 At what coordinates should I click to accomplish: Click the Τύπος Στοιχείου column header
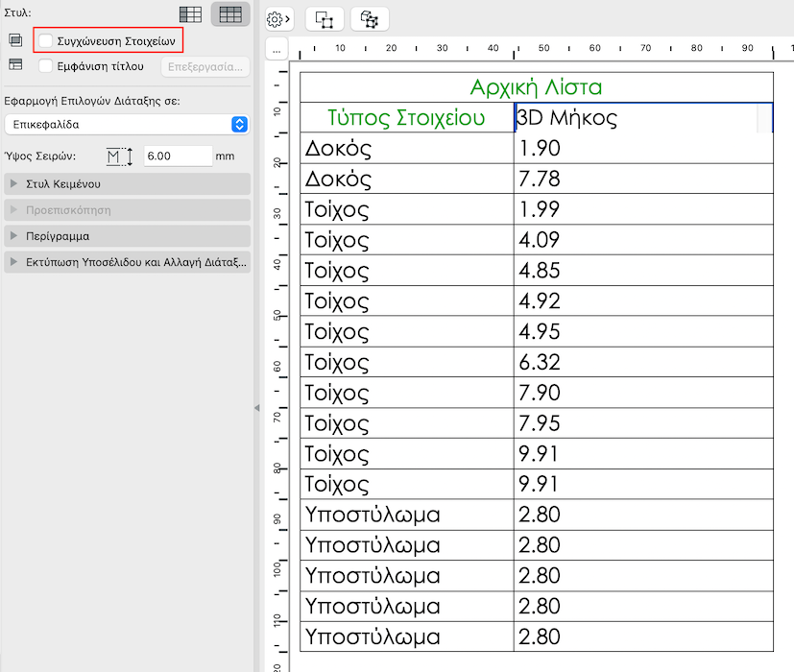click(407, 117)
